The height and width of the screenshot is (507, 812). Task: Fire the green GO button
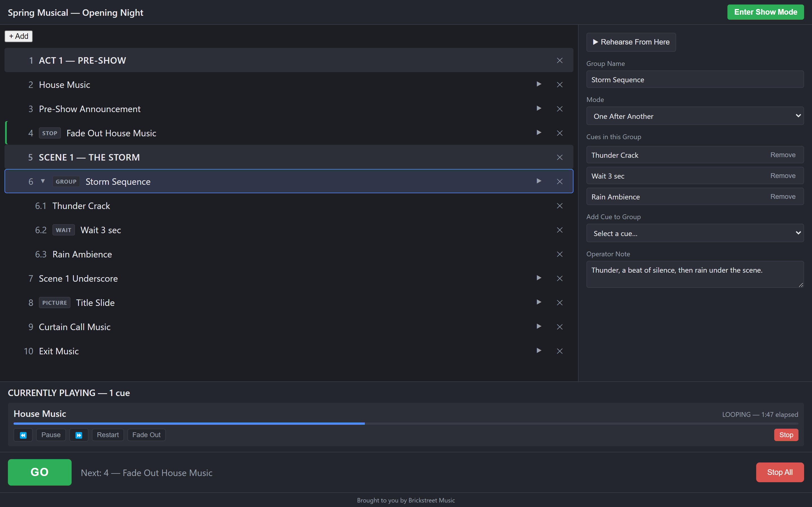pos(39,472)
